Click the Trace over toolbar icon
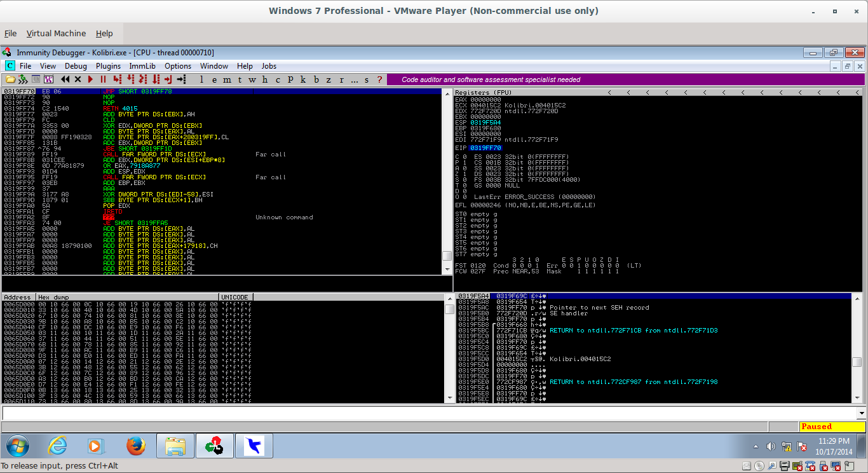This screenshot has height=473, width=868. 156,79
